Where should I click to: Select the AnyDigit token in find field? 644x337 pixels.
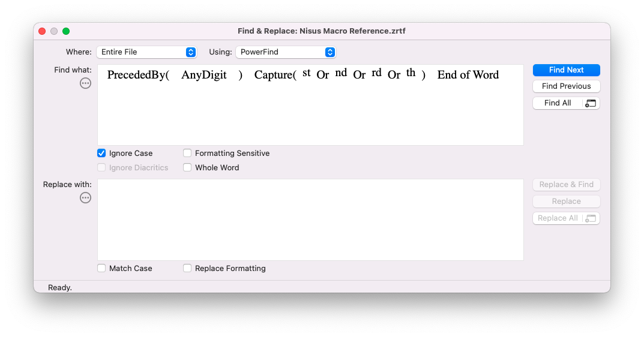tap(204, 75)
